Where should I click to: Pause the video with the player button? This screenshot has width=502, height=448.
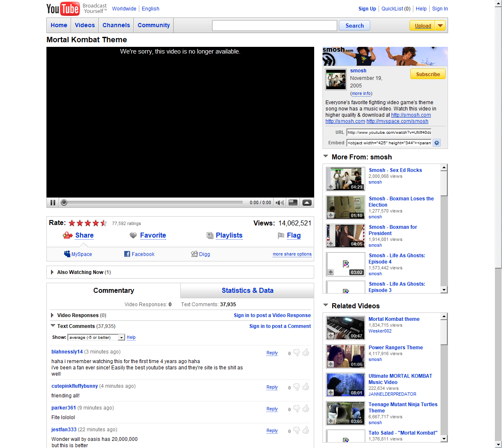click(53, 202)
